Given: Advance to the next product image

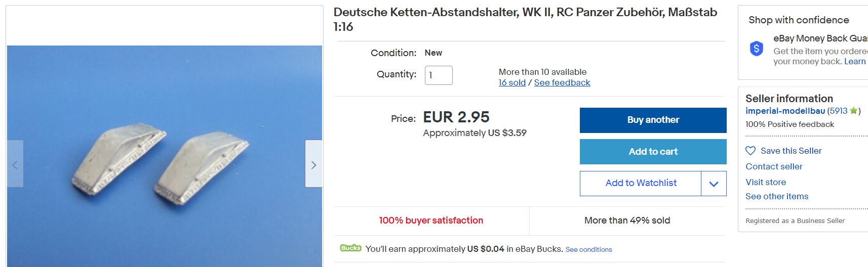Looking at the screenshot, I should tap(313, 164).
